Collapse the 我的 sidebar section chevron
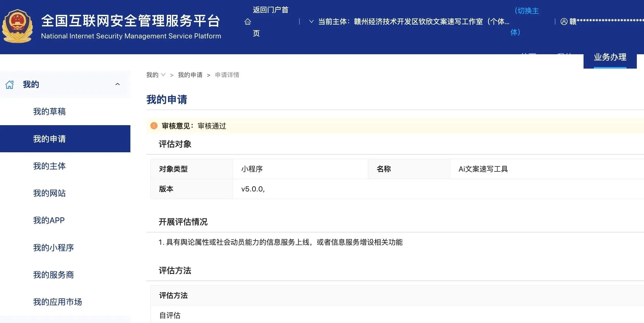Screen dimensions: 644x323 [x=118, y=84]
